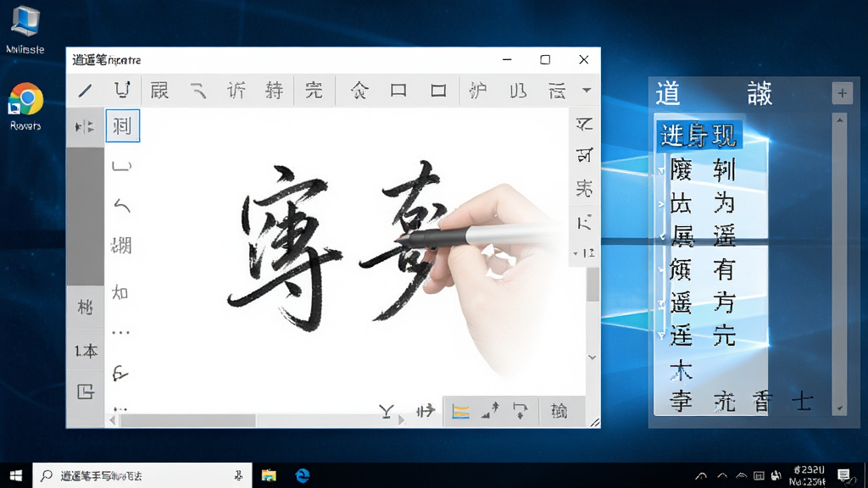868x488 pixels.
Task: Click the second icon in right tool strip
Action: point(584,156)
